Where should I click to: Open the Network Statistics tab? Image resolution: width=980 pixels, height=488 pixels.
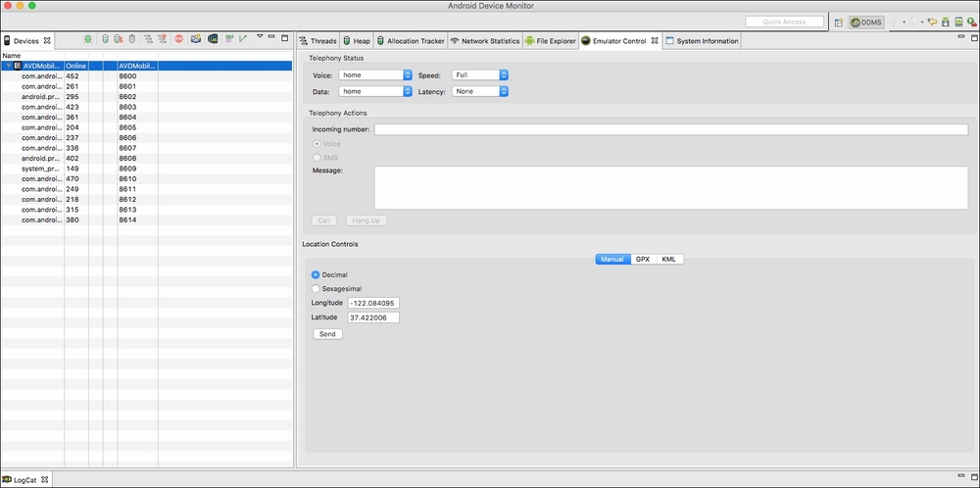pos(484,41)
